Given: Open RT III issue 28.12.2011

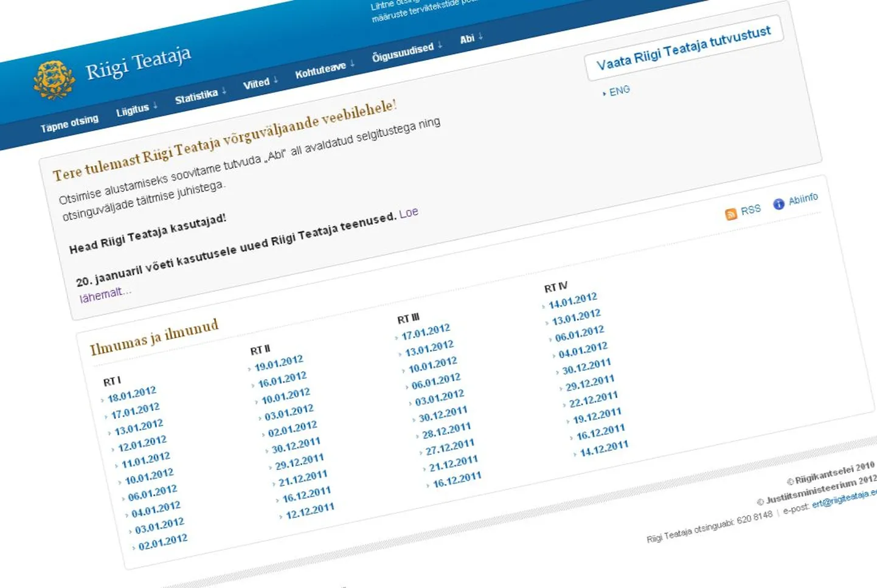Looking at the screenshot, I should coord(446,431).
